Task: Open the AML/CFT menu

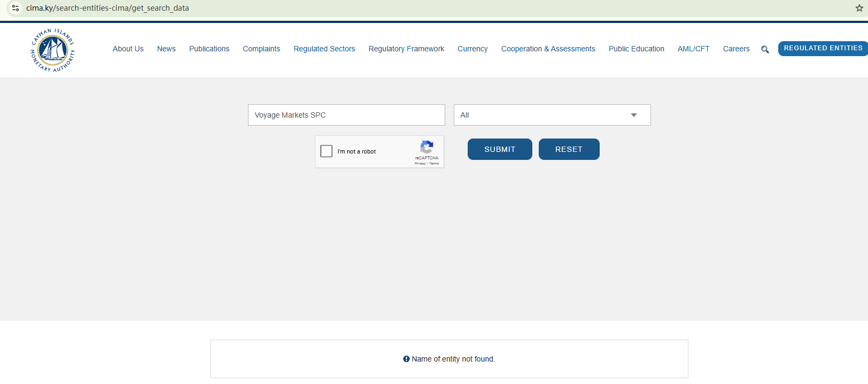Action: point(694,49)
